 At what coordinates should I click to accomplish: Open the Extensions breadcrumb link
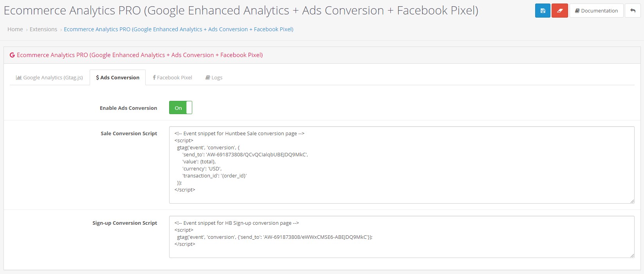[x=43, y=29]
